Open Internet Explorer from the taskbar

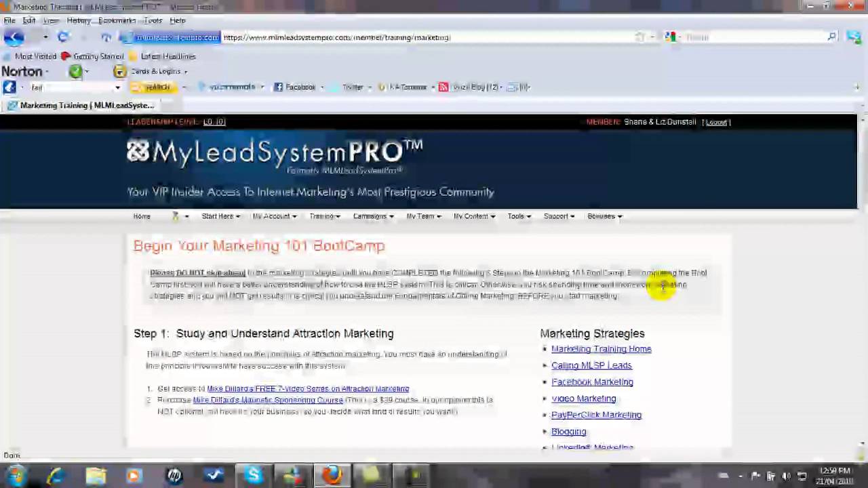(56, 476)
